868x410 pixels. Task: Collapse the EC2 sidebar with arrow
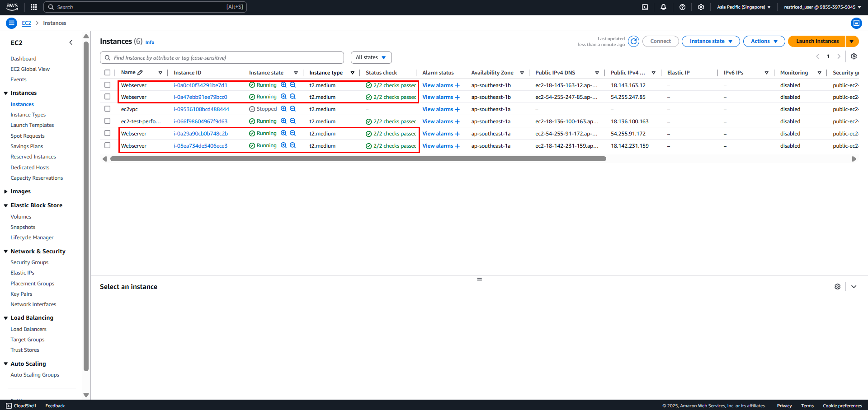click(x=71, y=42)
